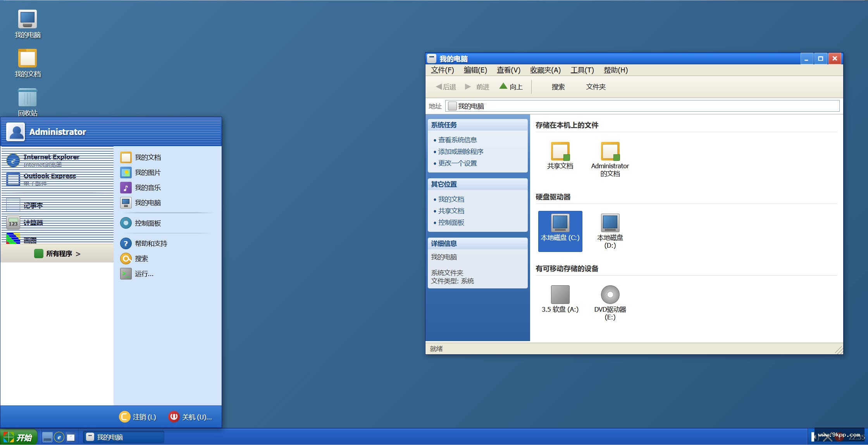The width and height of the screenshot is (868, 445).
Task: Click third quick launch icon on taskbar
Action: 71,437
